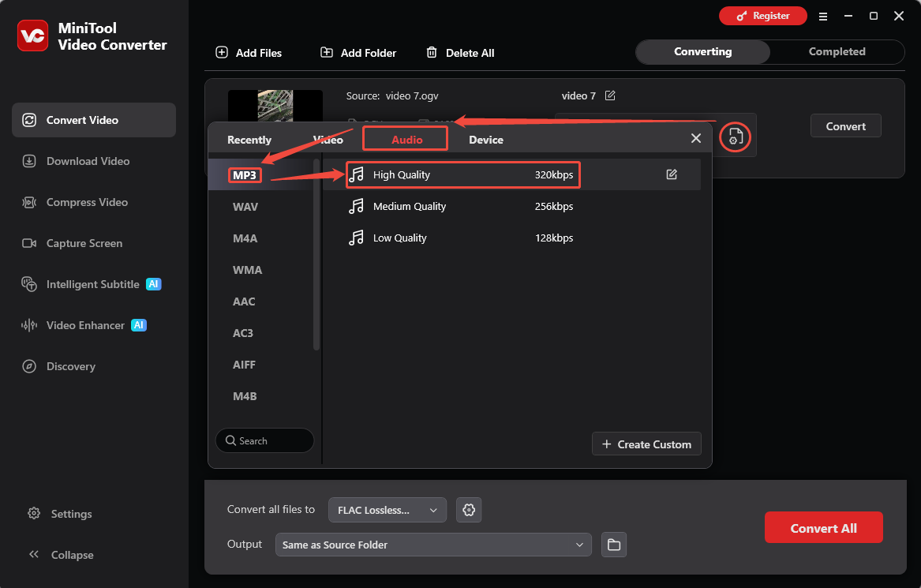Click the Low Quality music note icon
The width and height of the screenshot is (921, 588).
pyautogui.click(x=356, y=238)
